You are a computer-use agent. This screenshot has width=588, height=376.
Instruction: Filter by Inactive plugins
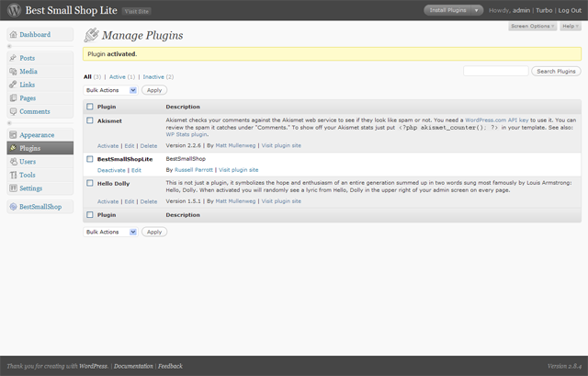153,76
